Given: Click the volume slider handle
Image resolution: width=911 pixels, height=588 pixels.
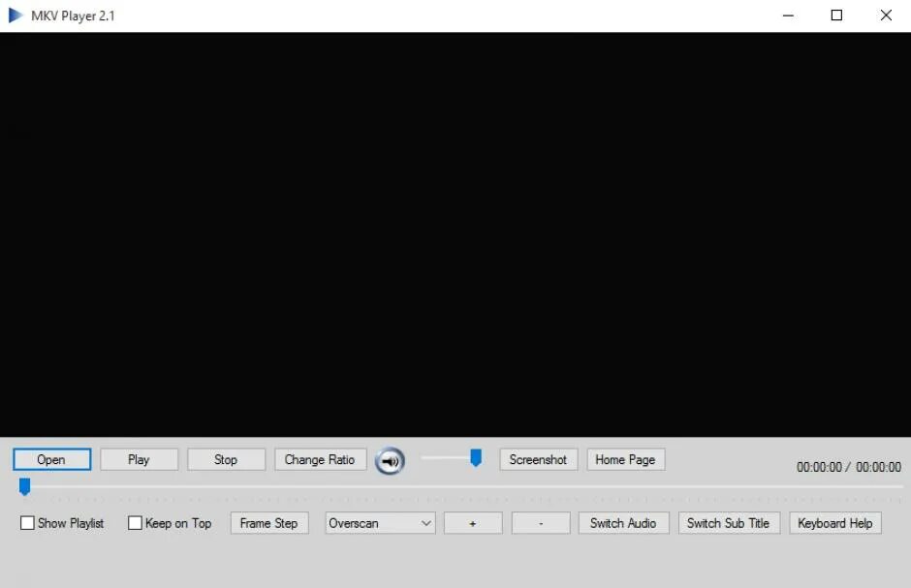Looking at the screenshot, I should pos(476,457).
